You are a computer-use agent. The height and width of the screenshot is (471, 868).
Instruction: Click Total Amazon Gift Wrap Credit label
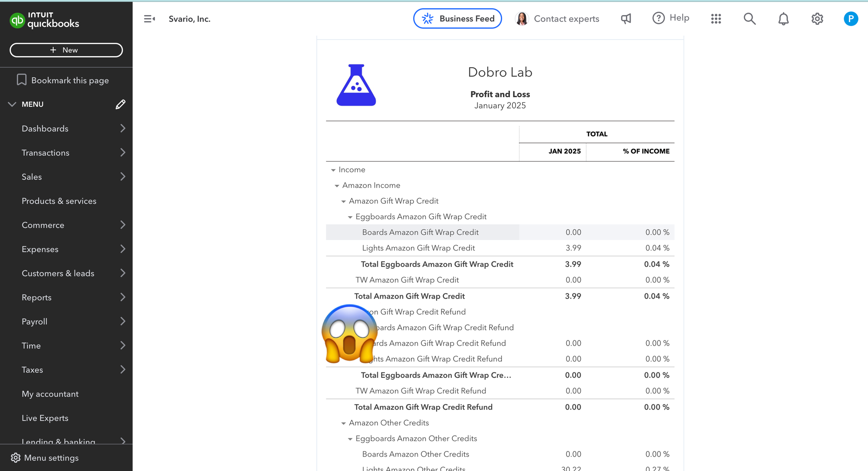coord(409,296)
